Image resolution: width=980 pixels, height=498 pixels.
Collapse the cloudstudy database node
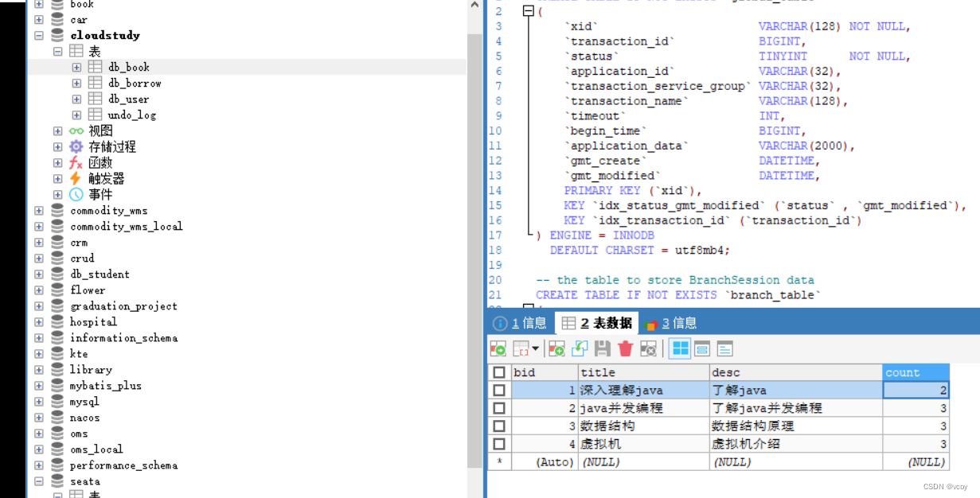[39, 35]
